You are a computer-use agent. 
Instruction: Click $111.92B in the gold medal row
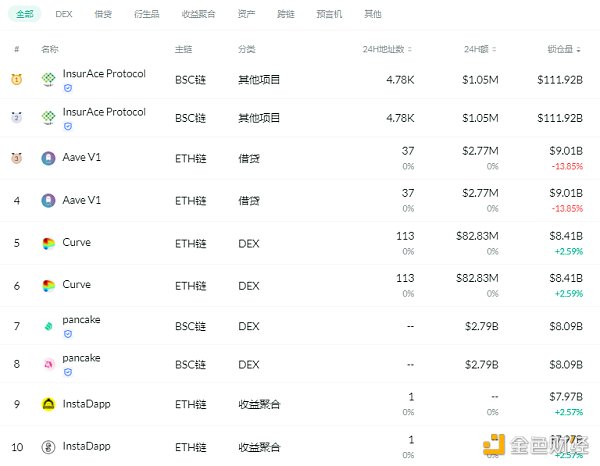click(560, 80)
